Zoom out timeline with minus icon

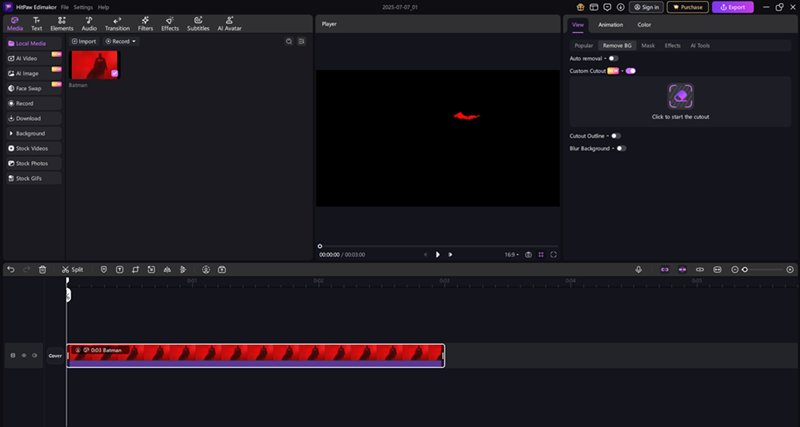click(735, 269)
